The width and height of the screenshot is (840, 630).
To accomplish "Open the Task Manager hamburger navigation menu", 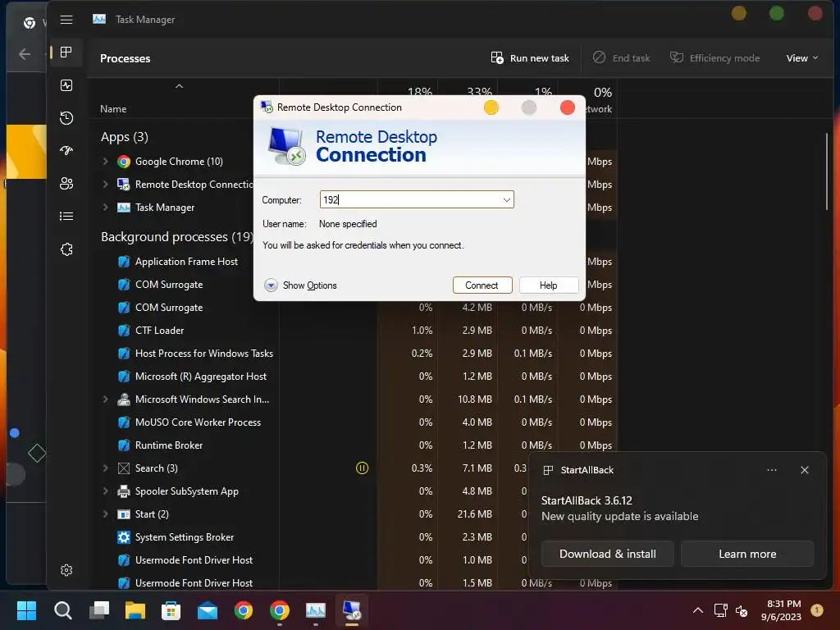I will [x=66, y=20].
